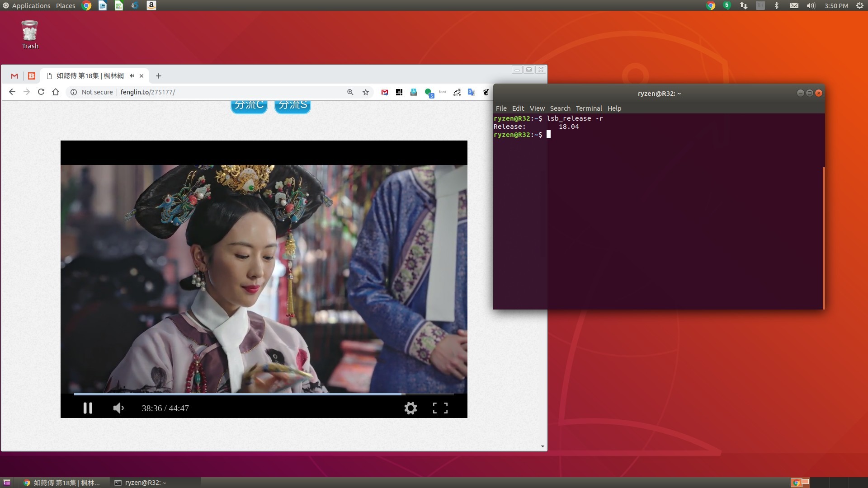Screen dimensions: 868x488
Task: Switch to stream 分流C
Action: click(x=249, y=106)
